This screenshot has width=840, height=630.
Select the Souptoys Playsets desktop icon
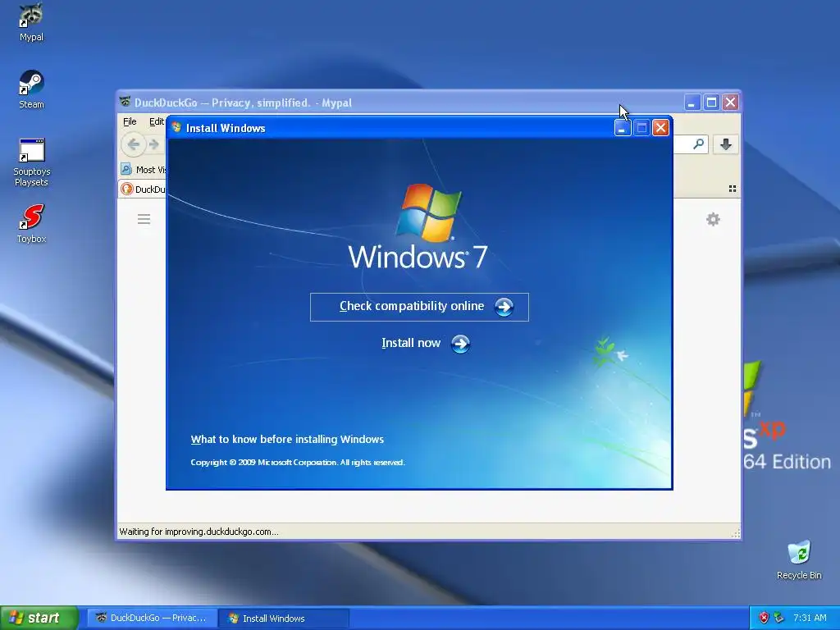[x=32, y=162]
